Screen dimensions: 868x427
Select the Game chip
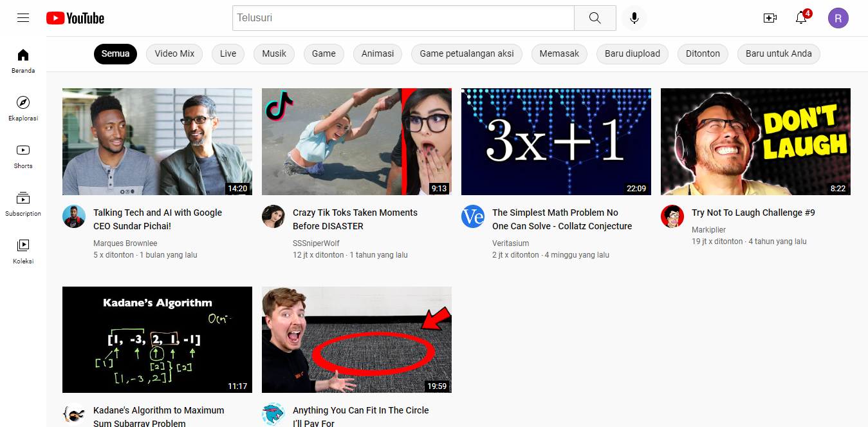click(x=324, y=53)
